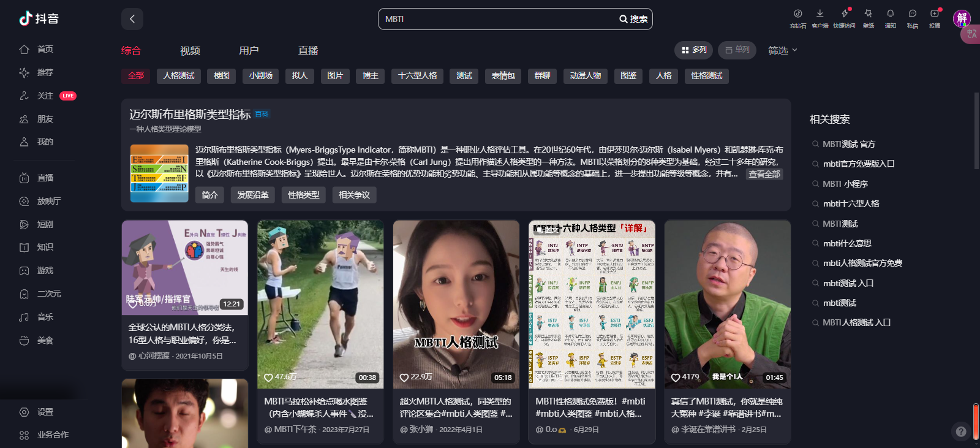Select the 表情包 filter tag
980x448 pixels.
tap(503, 75)
